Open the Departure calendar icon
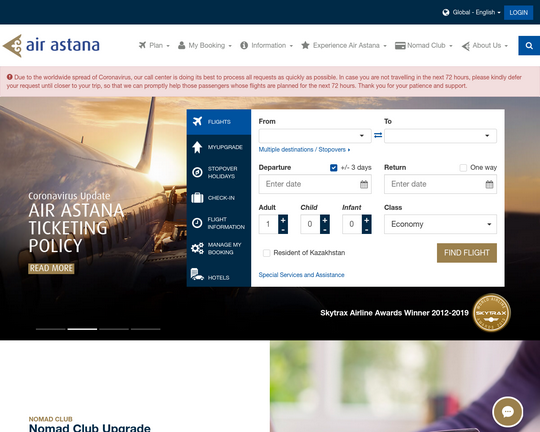Image resolution: width=540 pixels, height=432 pixels. (364, 184)
